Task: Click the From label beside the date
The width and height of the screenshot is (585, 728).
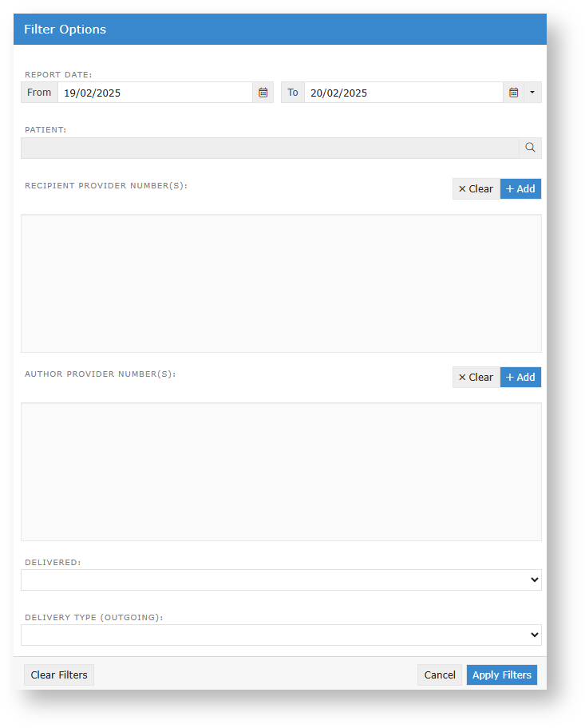Action: (x=39, y=93)
